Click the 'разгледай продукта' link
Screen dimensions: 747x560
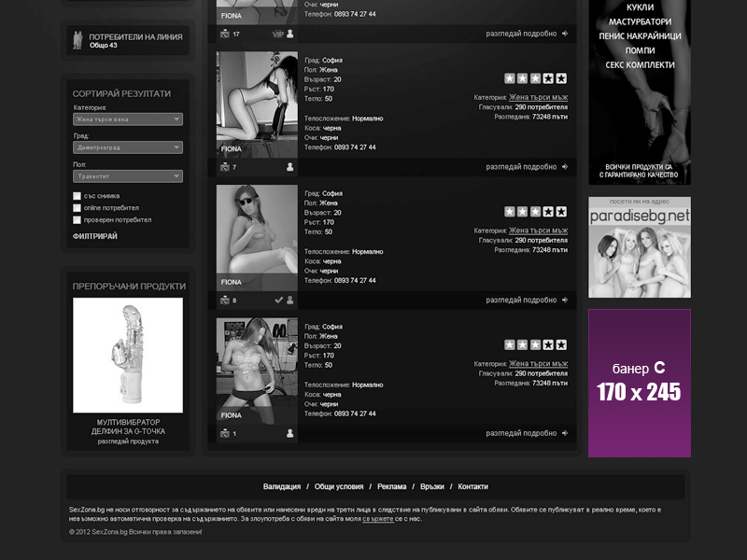pyautogui.click(x=128, y=441)
